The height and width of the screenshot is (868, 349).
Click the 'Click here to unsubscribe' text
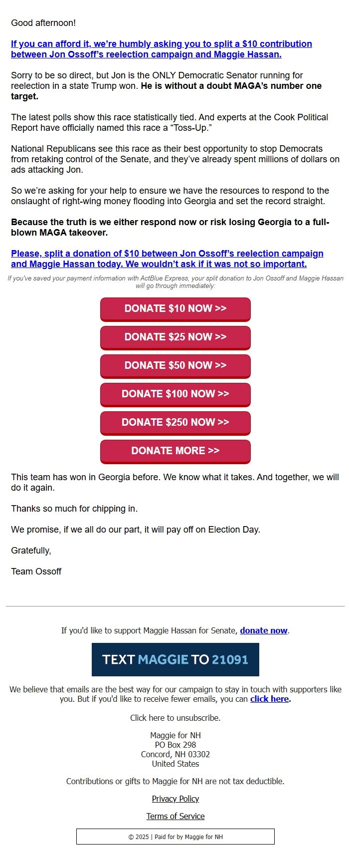click(x=175, y=718)
